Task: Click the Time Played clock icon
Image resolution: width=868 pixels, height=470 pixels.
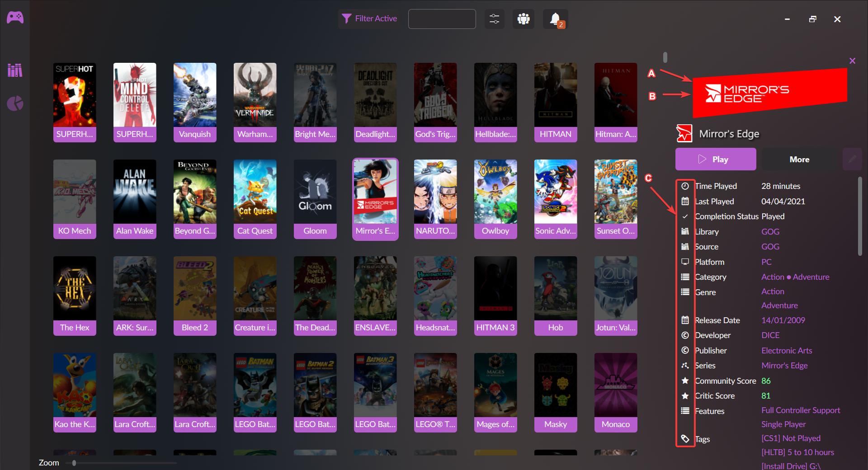Action: point(685,186)
